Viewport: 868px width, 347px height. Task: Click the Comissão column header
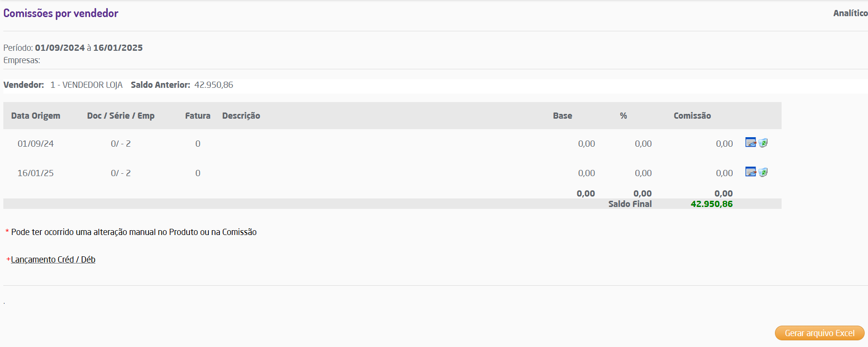click(692, 116)
